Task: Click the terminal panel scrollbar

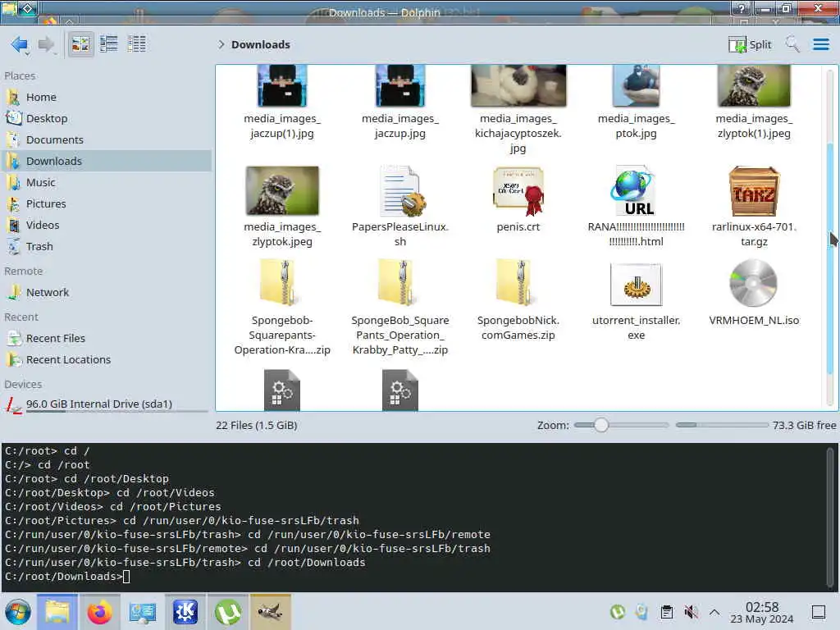Action: (x=830, y=517)
